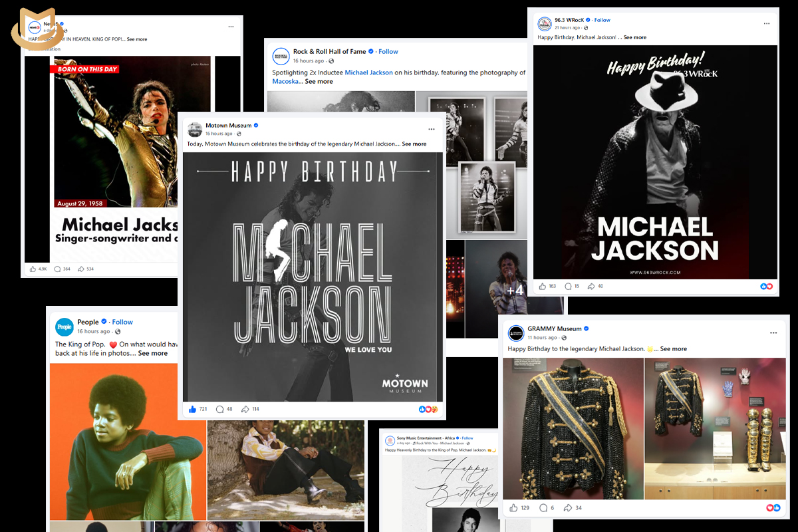Open the three-dot menu on GRAMMY Museum post
Image resolution: width=798 pixels, height=532 pixels.
[x=773, y=332]
